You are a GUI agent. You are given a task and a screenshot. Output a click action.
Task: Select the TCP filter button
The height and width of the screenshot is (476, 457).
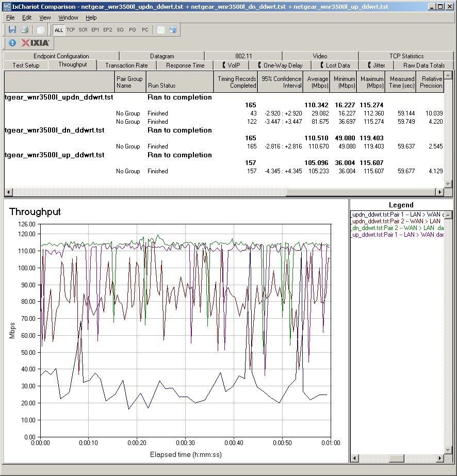point(71,30)
